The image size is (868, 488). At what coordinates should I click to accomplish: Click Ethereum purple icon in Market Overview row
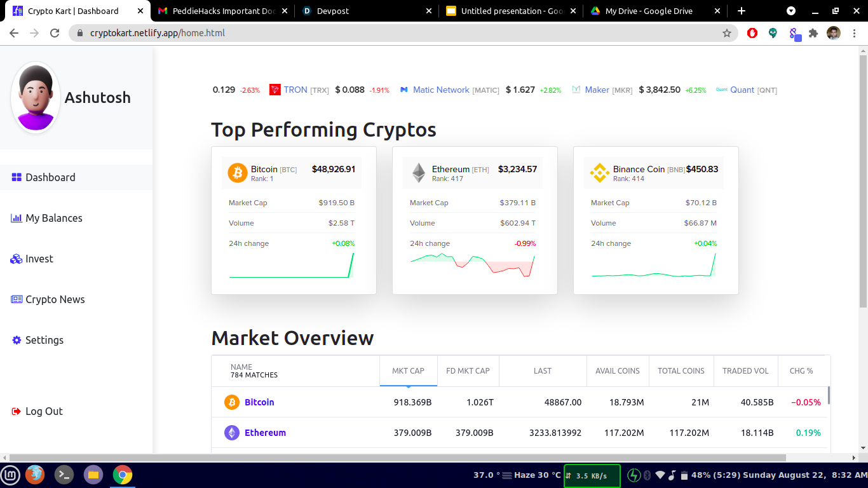pyautogui.click(x=232, y=433)
